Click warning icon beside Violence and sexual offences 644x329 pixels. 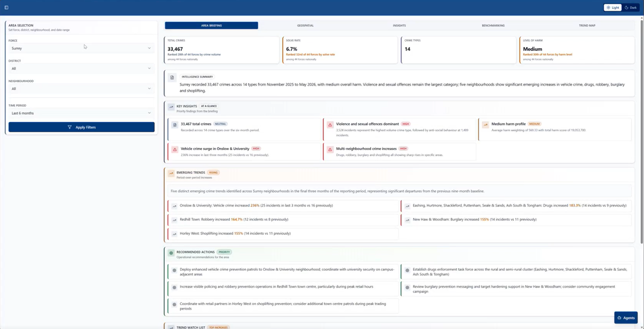330,124
